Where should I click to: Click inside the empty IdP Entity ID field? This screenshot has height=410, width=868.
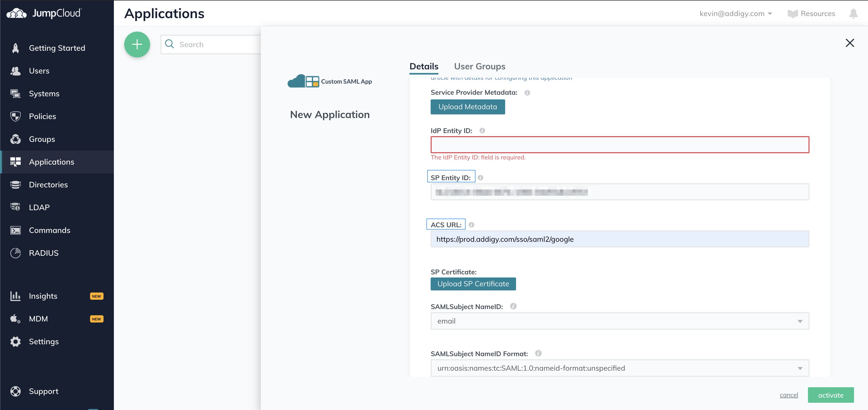coord(619,144)
